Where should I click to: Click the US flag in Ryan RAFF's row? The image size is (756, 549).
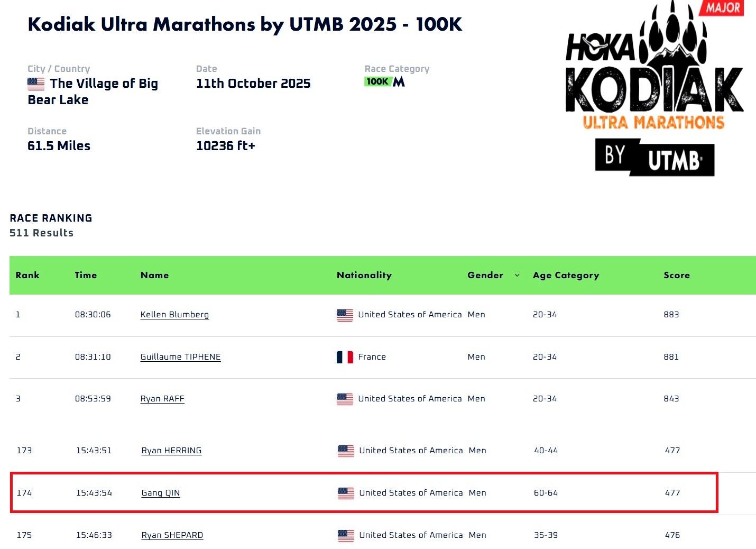[x=345, y=399]
